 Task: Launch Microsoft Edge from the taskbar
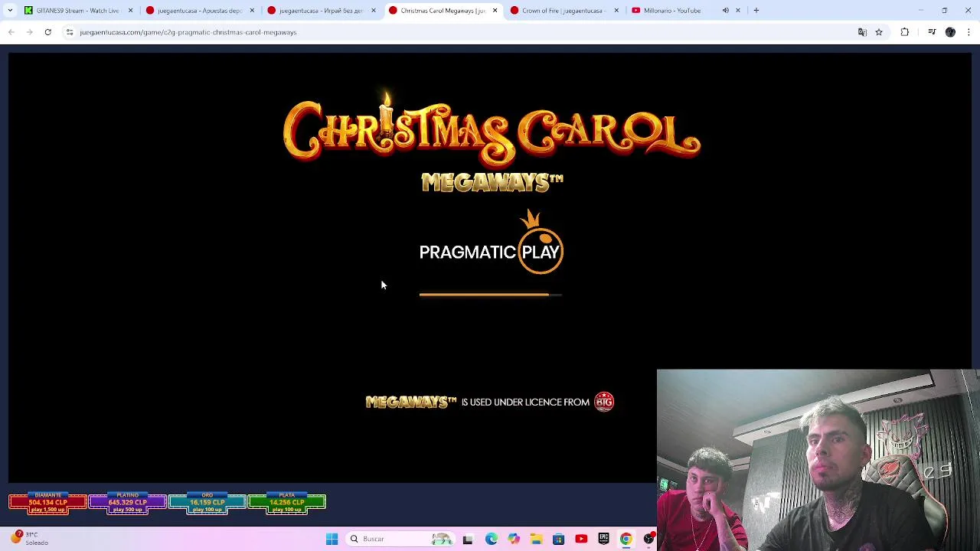point(491,539)
